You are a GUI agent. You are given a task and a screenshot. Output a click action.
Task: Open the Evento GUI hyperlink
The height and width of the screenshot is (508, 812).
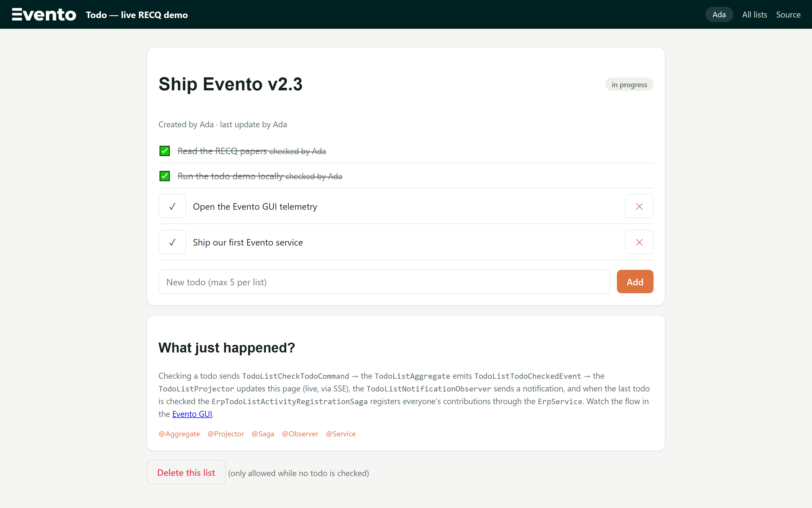(192, 414)
